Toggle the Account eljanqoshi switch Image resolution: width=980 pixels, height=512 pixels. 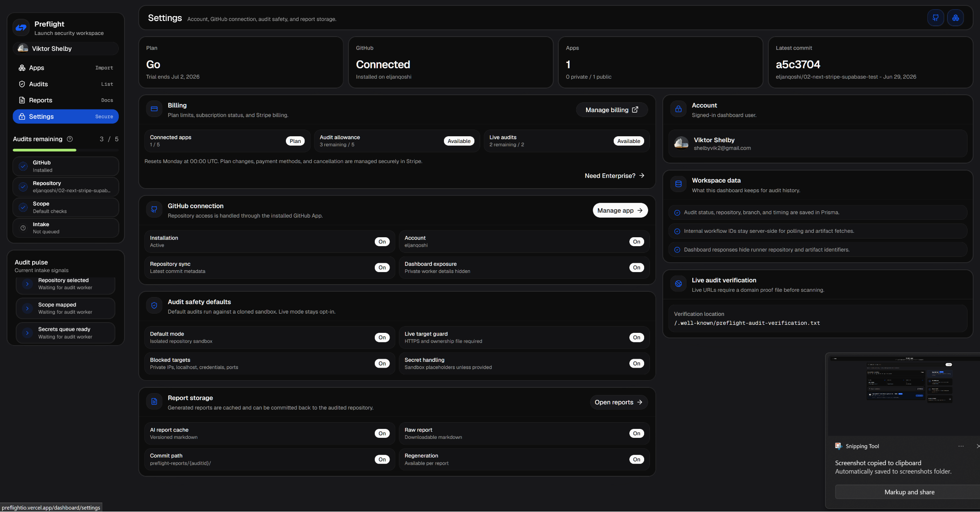click(x=637, y=242)
